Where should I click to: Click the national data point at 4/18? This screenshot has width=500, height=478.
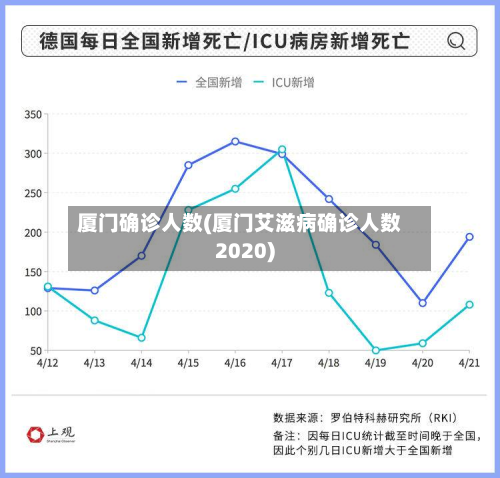329,199
